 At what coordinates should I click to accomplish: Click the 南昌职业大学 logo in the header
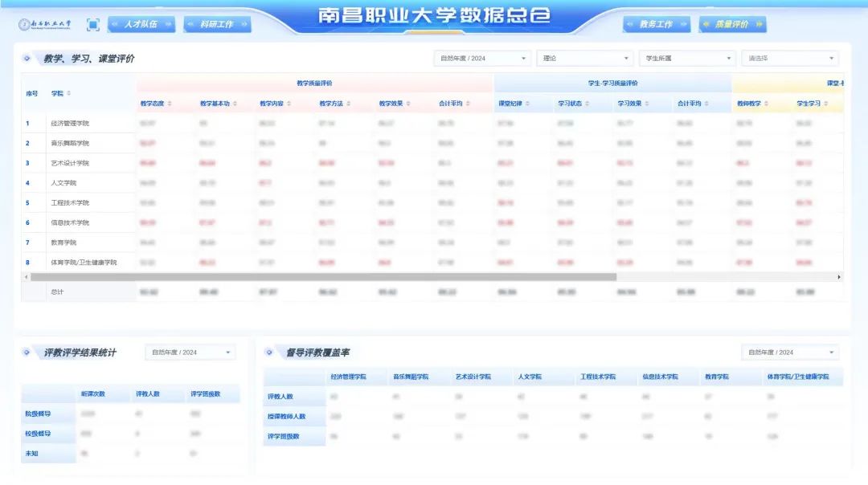click(45, 25)
